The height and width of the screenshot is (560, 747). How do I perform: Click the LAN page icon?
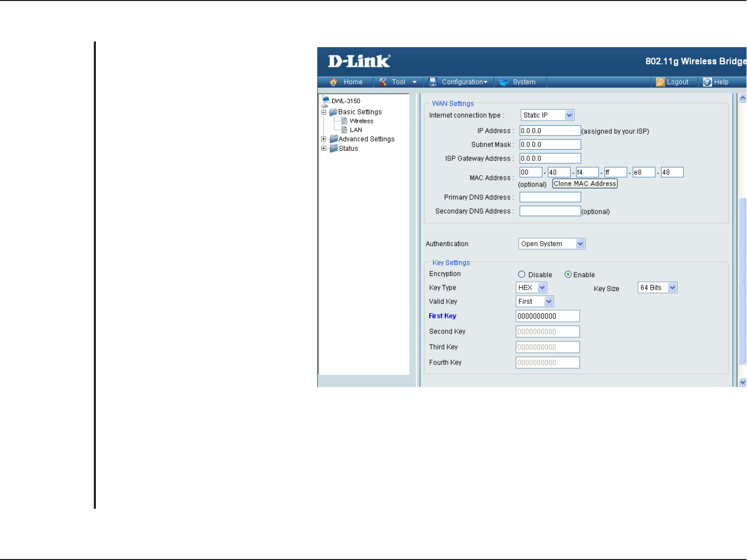click(344, 130)
